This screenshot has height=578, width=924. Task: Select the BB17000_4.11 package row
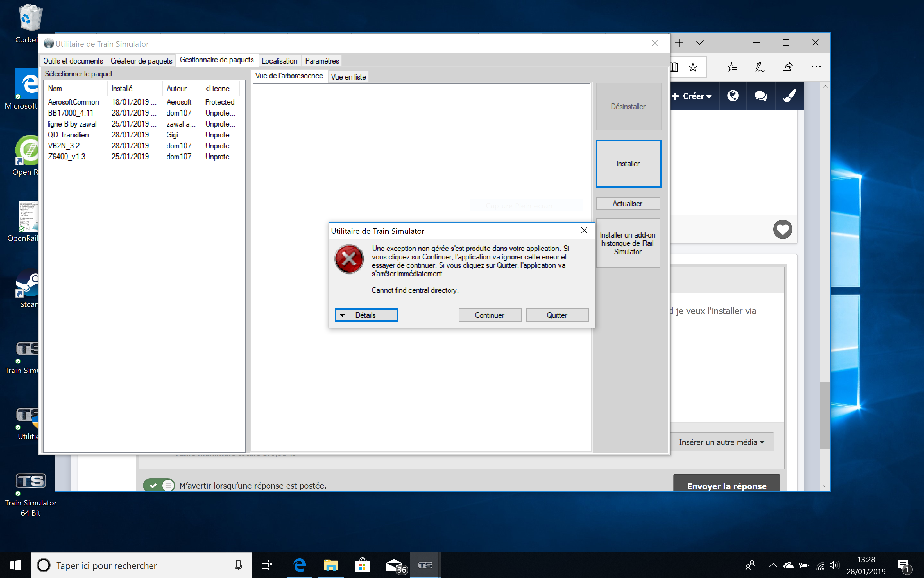(x=142, y=113)
